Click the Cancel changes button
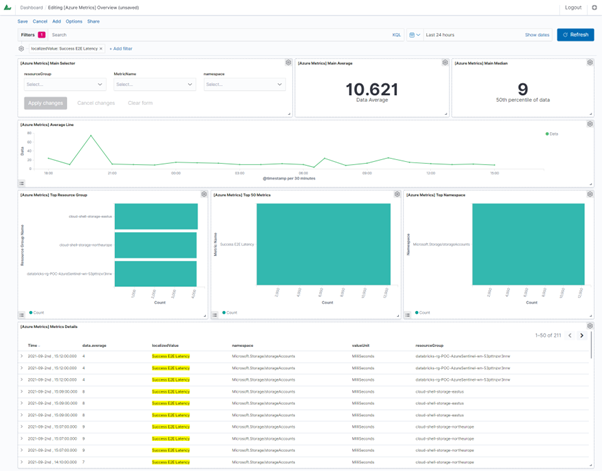602x471 pixels. [96, 103]
